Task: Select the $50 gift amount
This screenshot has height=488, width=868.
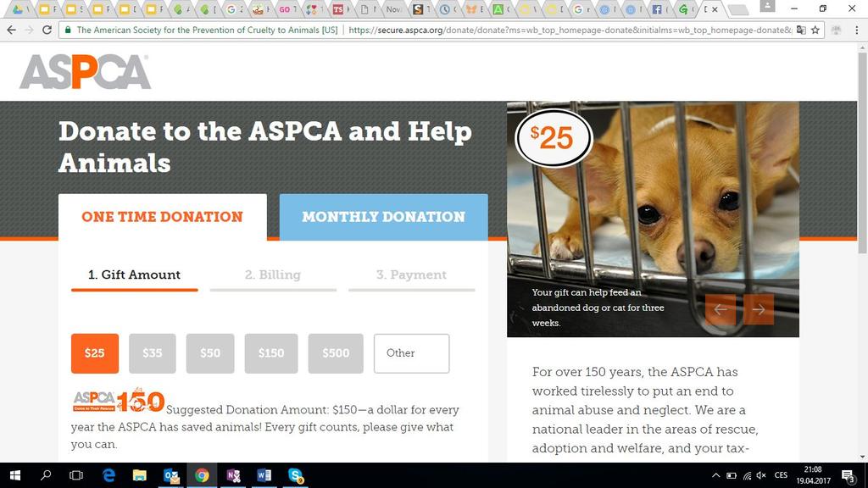Action: point(210,353)
